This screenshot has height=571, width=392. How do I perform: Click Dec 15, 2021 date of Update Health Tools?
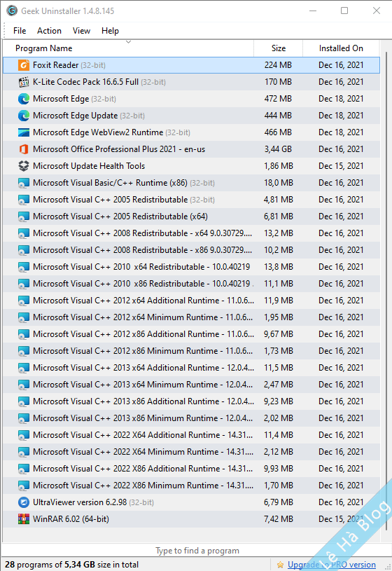pyautogui.click(x=341, y=166)
